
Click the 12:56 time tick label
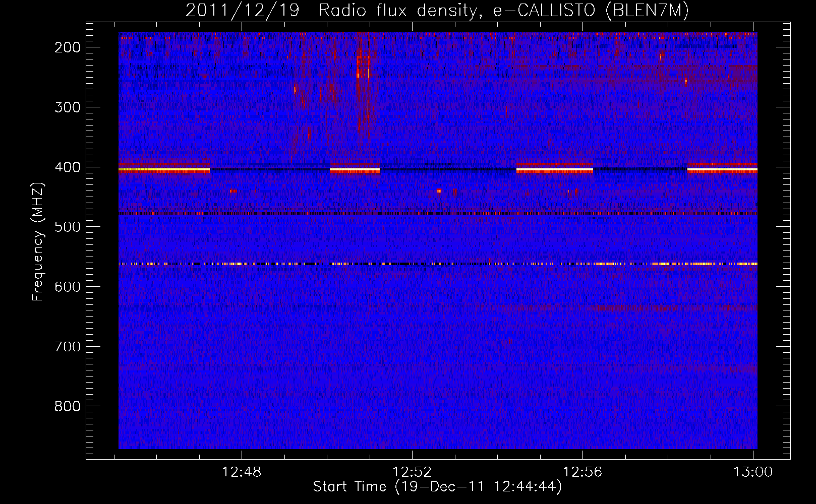[x=582, y=472]
